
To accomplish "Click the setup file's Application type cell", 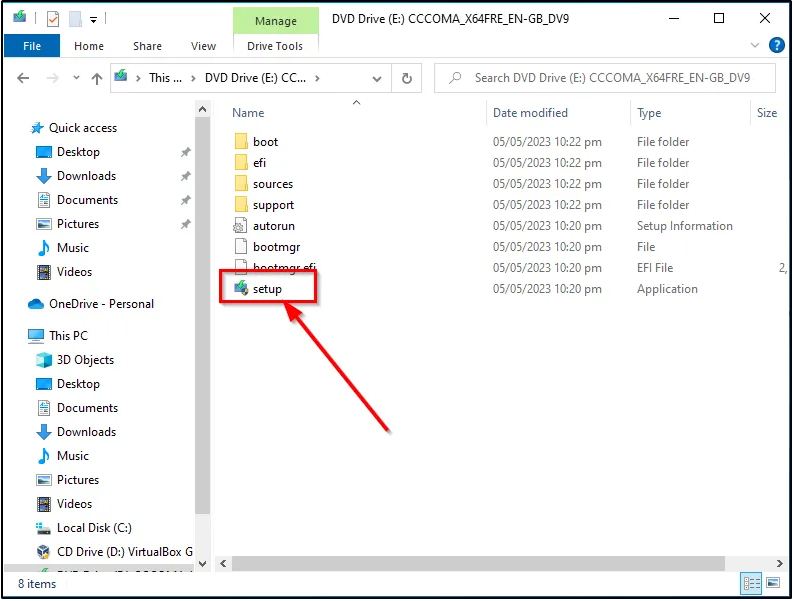I will [x=667, y=289].
